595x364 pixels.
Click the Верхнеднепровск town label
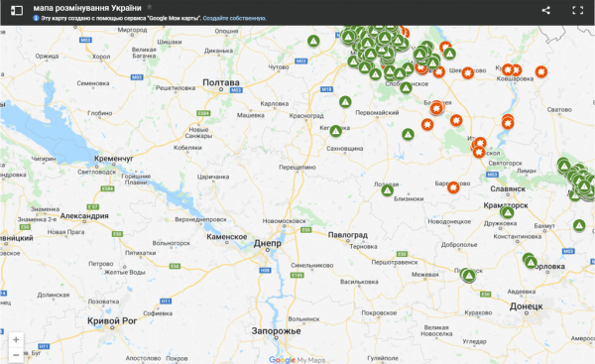[200, 219]
